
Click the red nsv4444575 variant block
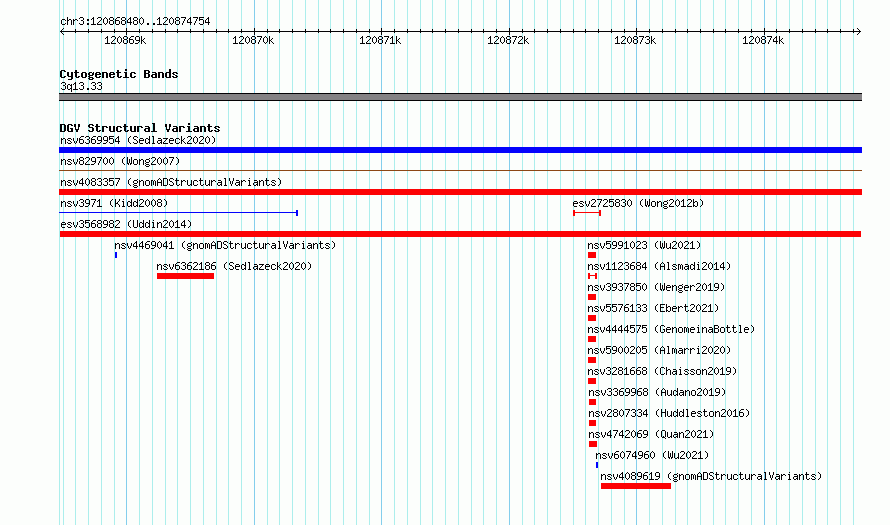(x=592, y=339)
